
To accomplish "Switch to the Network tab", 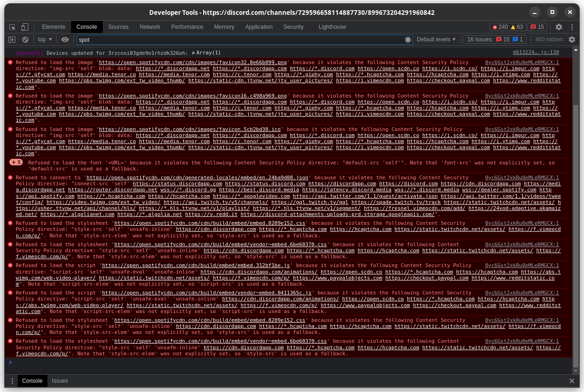I will pyautogui.click(x=150, y=27).
